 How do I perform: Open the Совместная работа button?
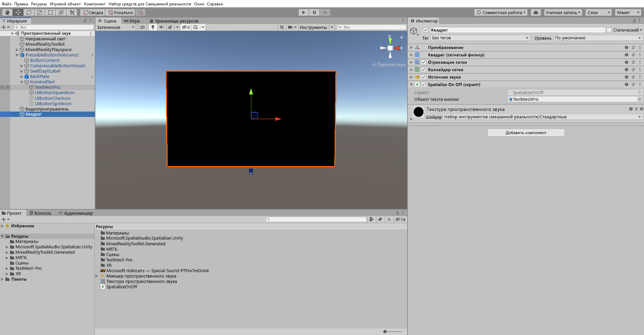tap(501, 12)
